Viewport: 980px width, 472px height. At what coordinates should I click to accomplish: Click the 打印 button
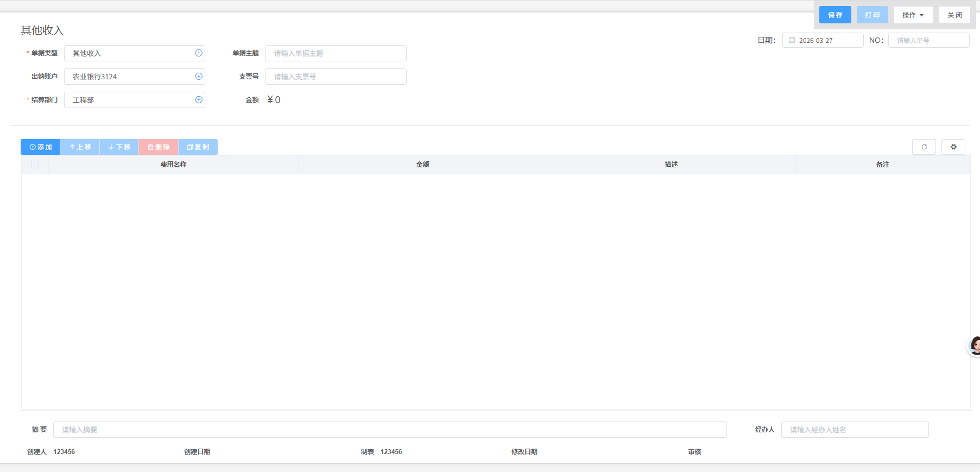(x=872, y=15)
